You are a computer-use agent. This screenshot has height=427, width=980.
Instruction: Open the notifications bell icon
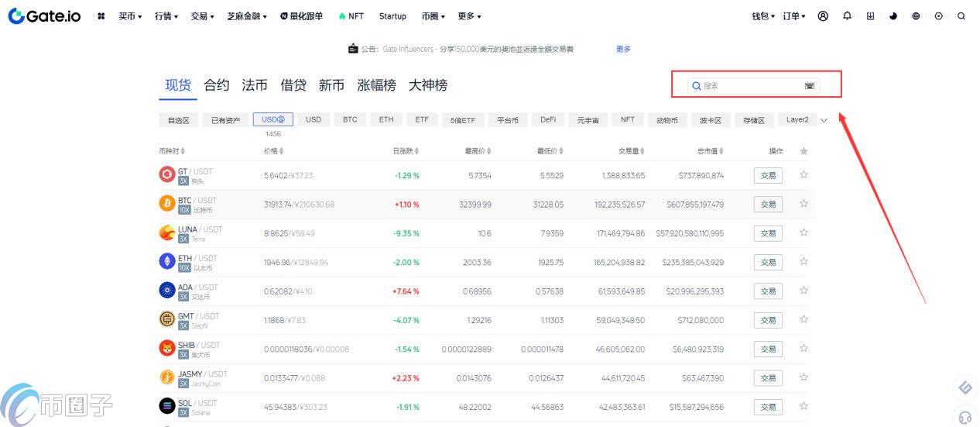847,15
